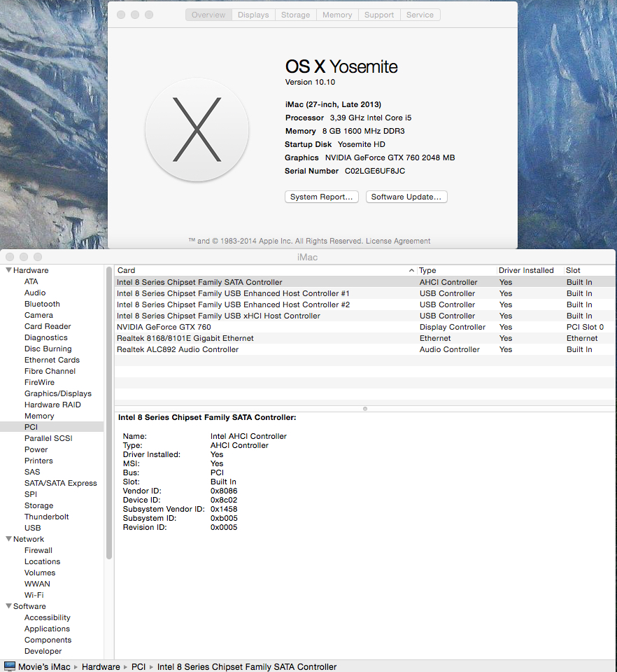The image size is (617, 672).
Task: Select Audio in the sidebar
Action: [35, 293]
